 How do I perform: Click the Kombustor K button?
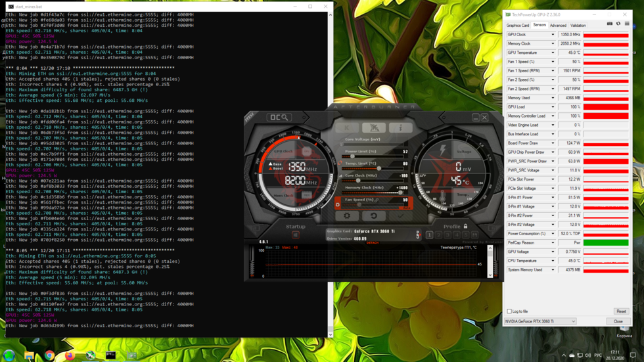347,127
